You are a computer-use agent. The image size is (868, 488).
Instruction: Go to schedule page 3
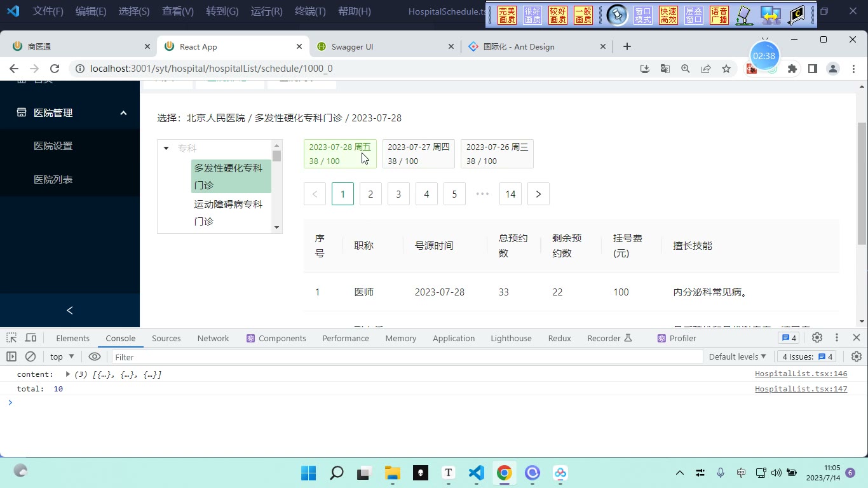pyautogui.click(x=398, y=194)
